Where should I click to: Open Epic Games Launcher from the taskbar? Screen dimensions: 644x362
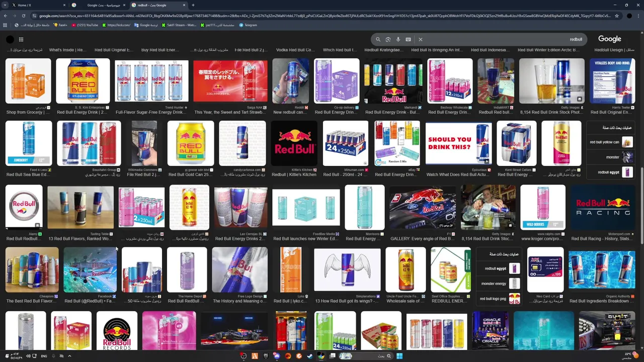266,356
